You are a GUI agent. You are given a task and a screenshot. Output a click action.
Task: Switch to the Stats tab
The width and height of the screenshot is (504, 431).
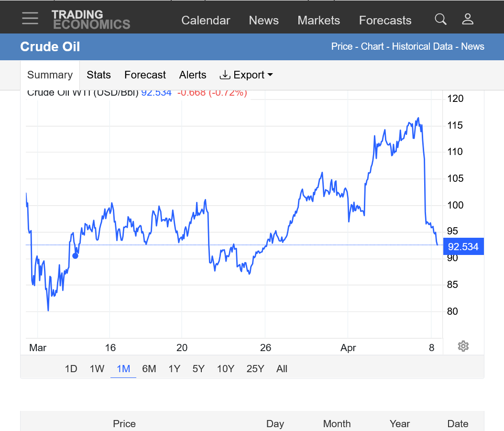tap(99, 75)
